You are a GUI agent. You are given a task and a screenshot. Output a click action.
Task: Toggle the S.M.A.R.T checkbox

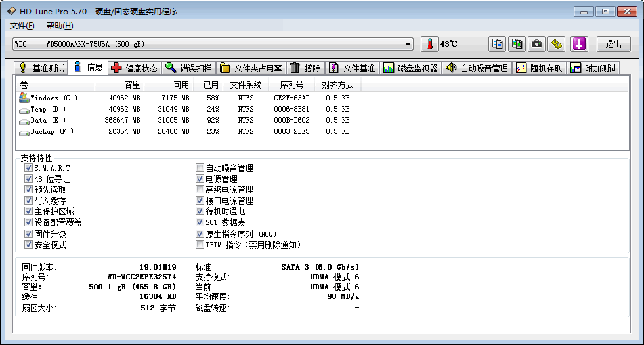(x=28, y=168)
